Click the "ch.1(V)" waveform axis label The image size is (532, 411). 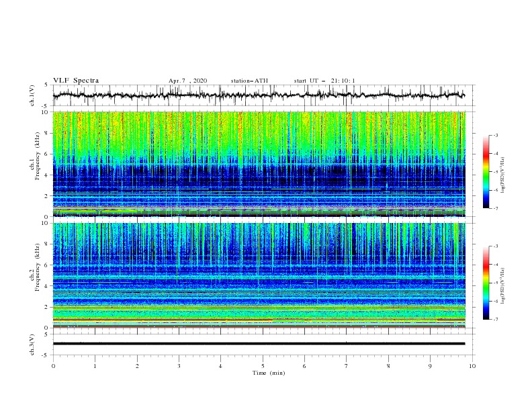click(x=32, y=95)
